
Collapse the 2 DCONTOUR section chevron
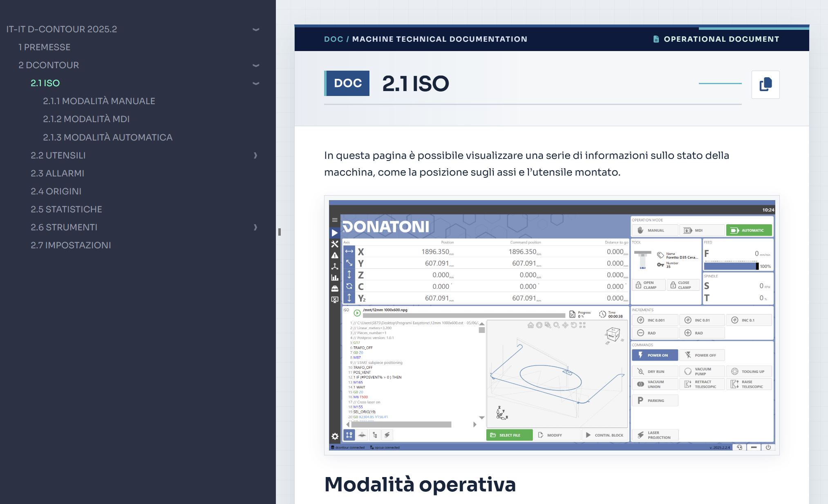tap(256, 65)
